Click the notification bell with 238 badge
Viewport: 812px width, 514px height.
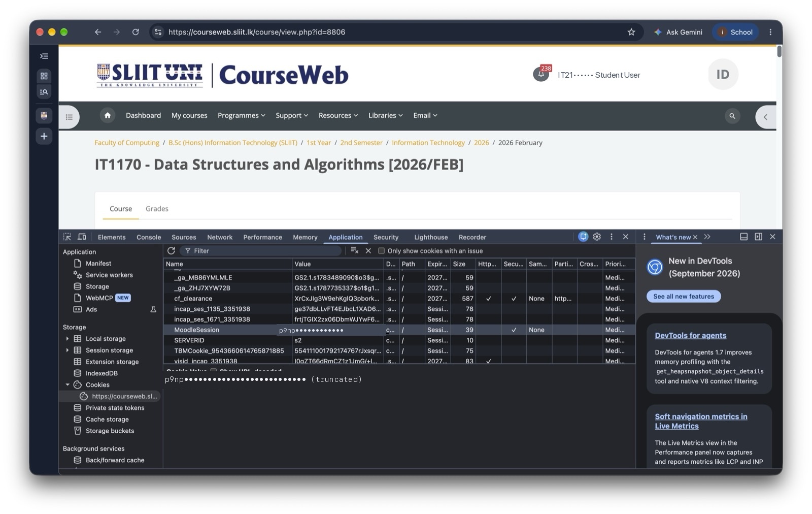tap(541, 74)
